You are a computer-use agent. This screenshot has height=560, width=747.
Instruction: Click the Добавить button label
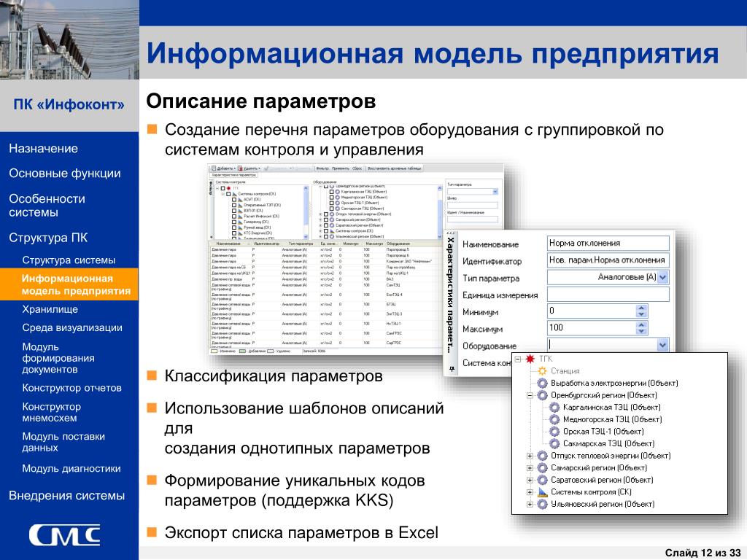[225, 168]
